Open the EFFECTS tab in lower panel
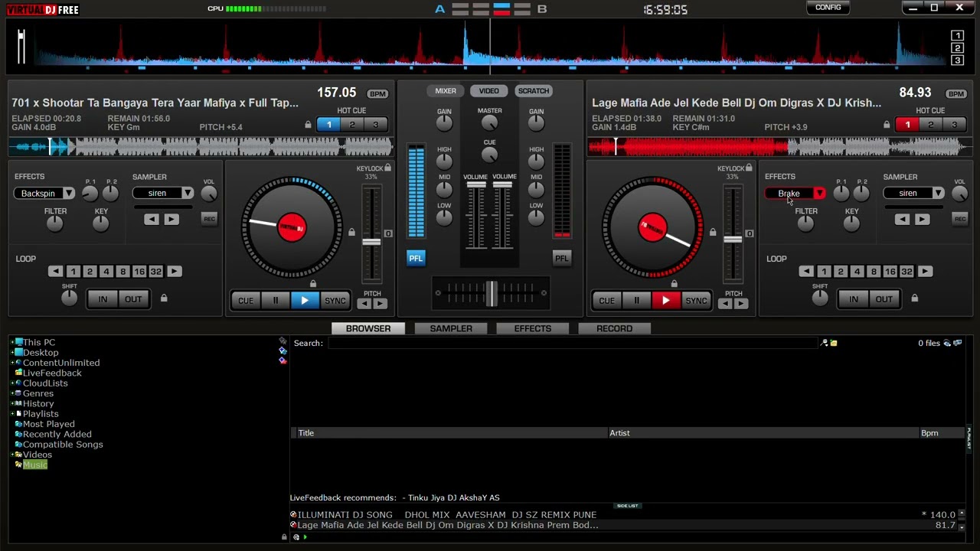Image resolution: width=980 pixels, height=551 pixels. [532, 328]
